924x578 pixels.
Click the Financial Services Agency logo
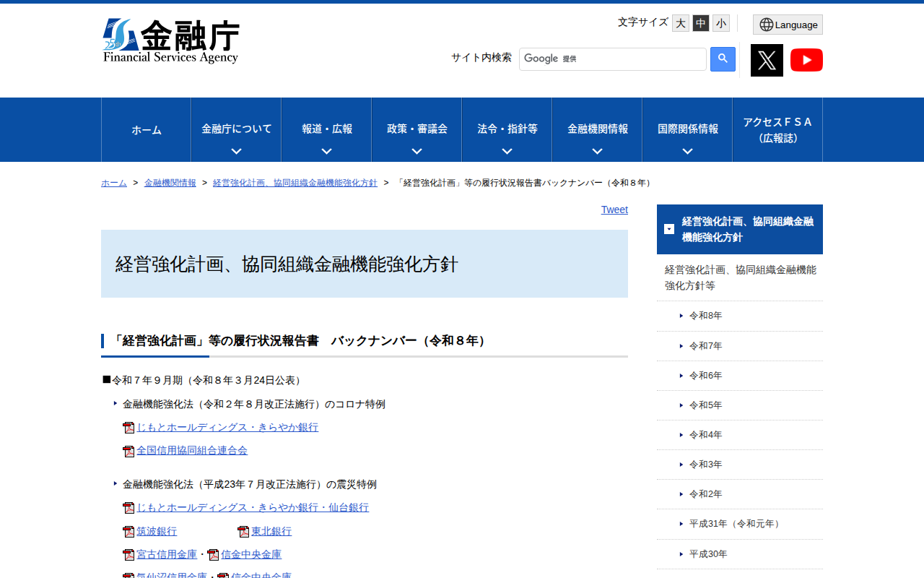tap(171, 41)
